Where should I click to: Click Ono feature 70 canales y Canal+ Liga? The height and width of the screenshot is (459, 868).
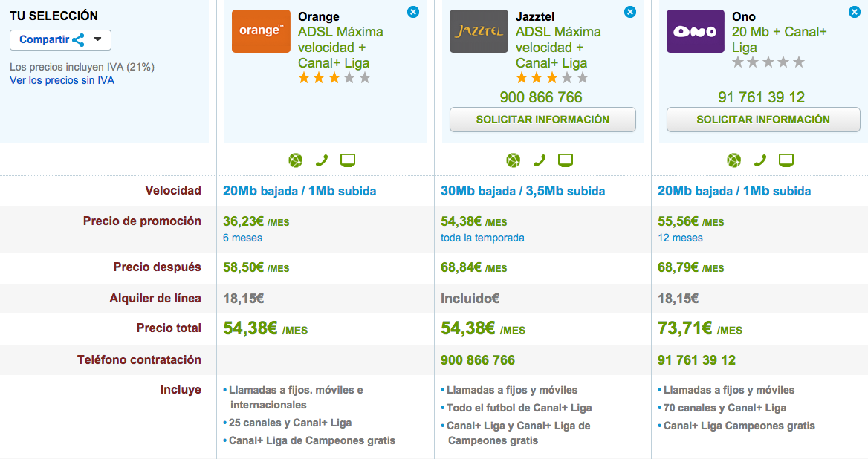725,408
